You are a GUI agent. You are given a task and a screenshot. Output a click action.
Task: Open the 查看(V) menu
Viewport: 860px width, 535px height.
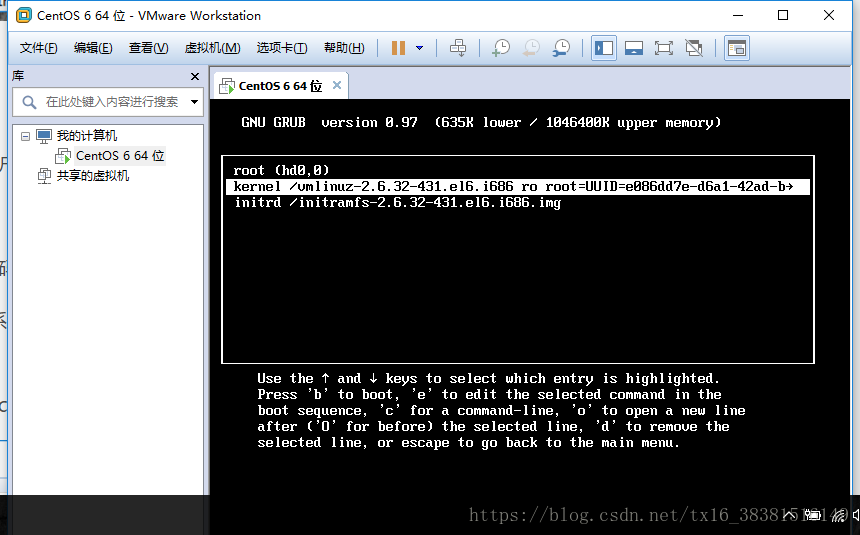[149, 48]
